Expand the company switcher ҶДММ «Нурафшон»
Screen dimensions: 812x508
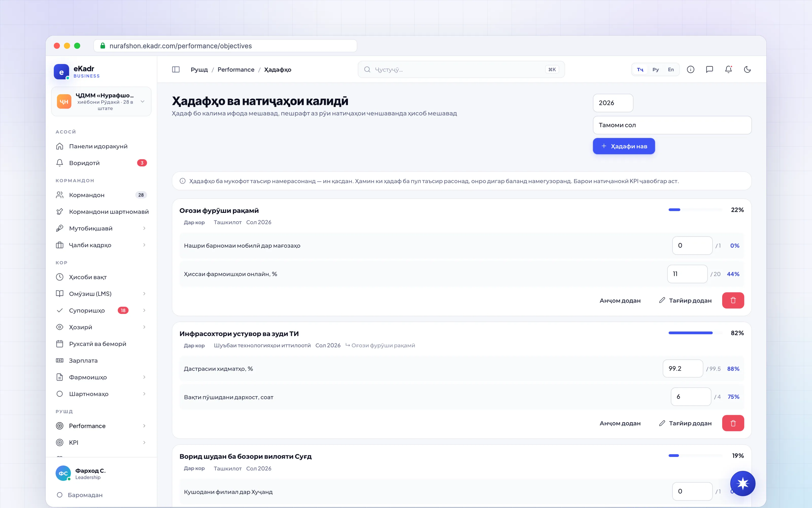(x=101, y=101)
